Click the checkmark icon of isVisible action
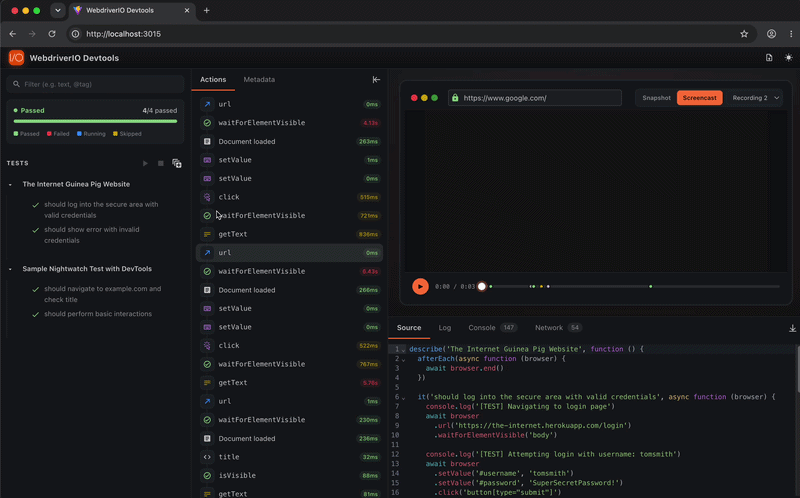This screenshot has height=498, width=800. pyautogui.click(x=207, y=476)
